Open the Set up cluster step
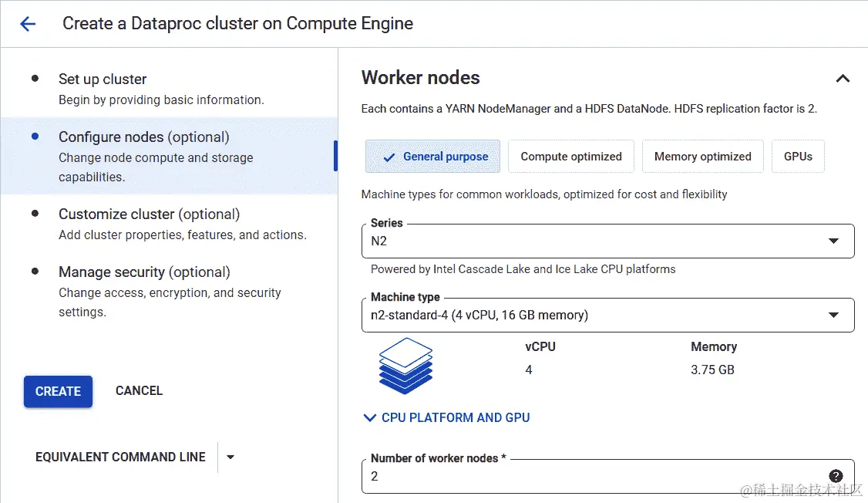The height and width of the screenshot is (503, 868). tap(169, 89)
